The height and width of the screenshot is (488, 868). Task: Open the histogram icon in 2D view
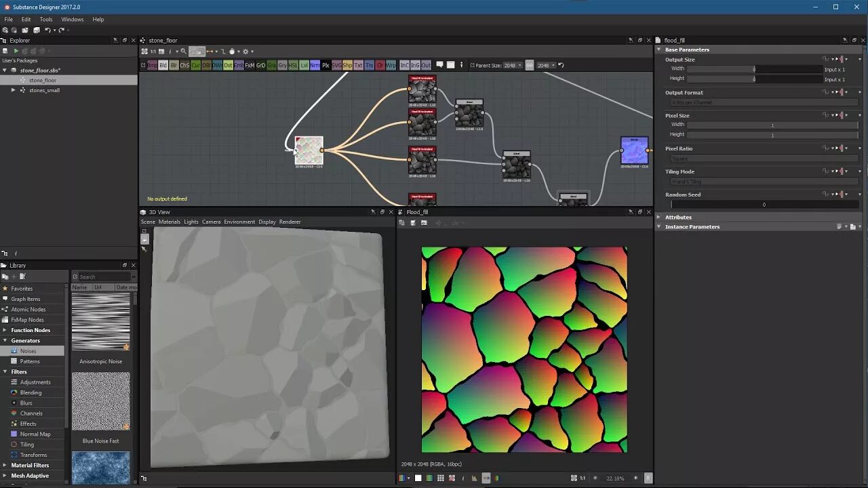pyautogui.click(x=474, y=478)
